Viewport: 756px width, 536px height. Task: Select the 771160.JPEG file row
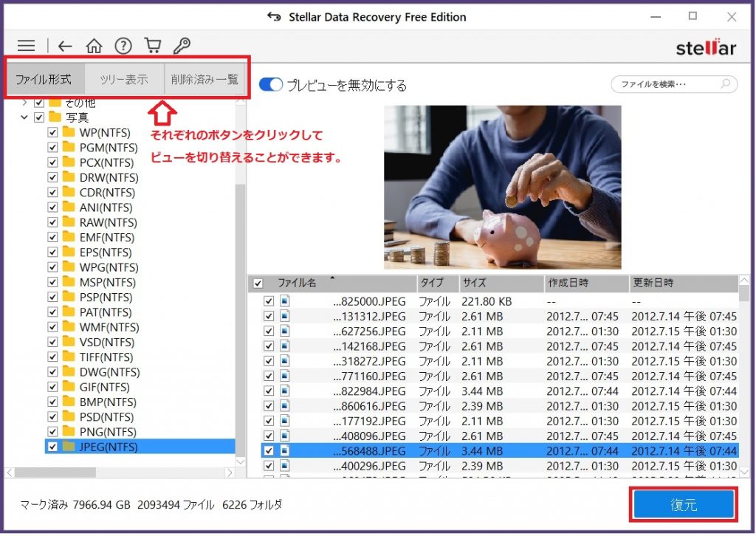[x=500, y=376]
